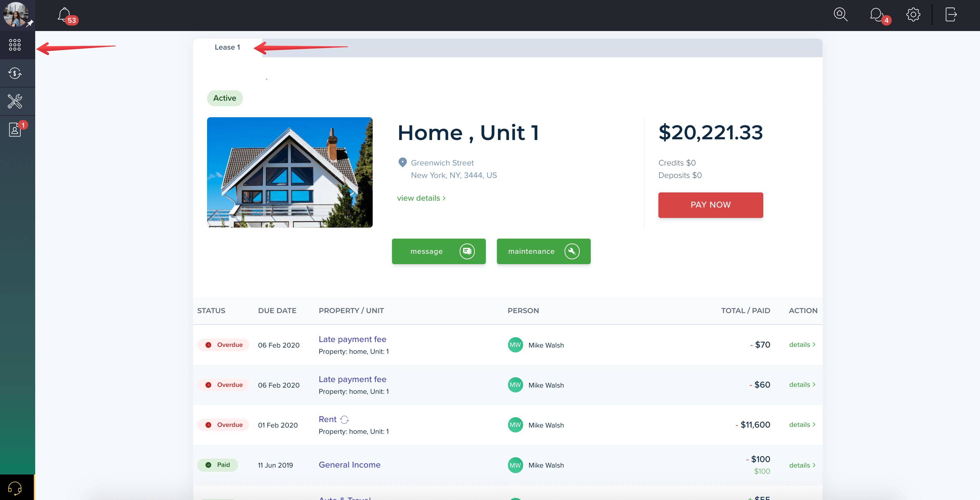Click the Credits $0 text
This screenshot has width=980, height=500.
[677, 163]
